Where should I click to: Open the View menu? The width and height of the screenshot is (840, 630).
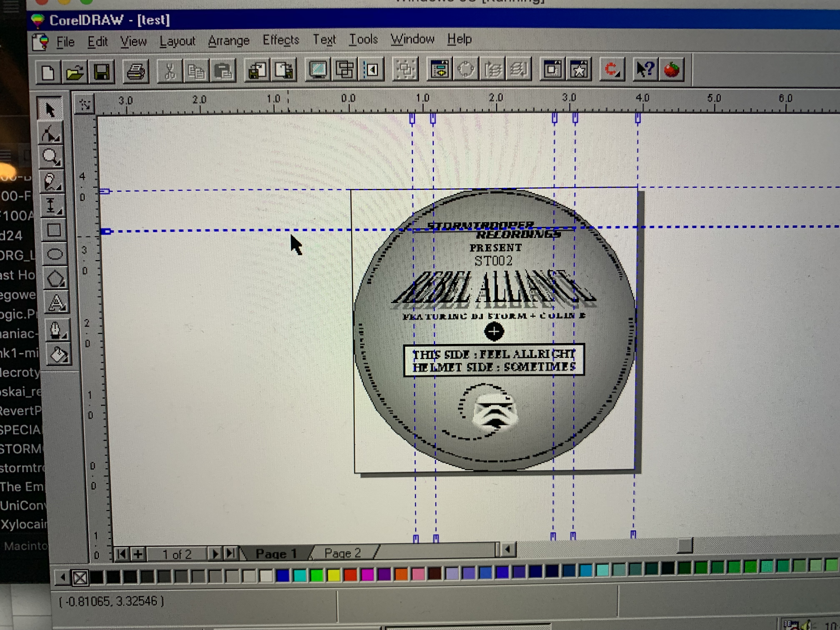click(x=133, y=41)
